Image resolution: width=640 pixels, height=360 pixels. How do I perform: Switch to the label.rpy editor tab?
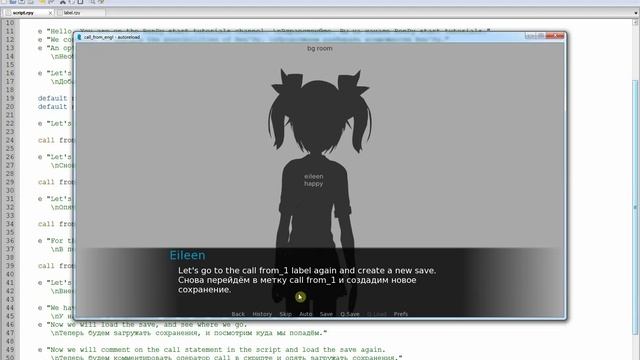click(x=80, y=13)
